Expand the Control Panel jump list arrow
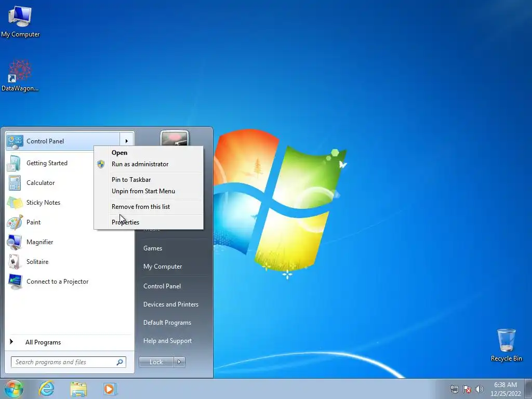The image size is (532, 399). click(x=127, y=141)
